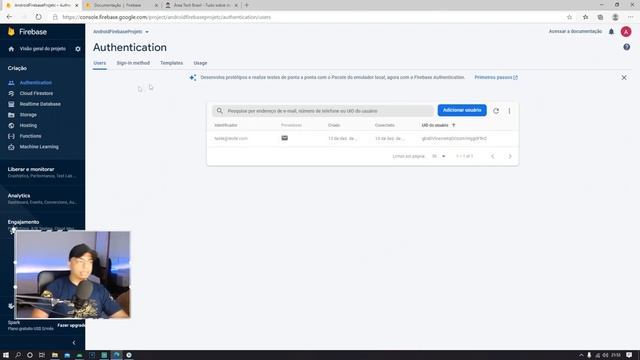Open Realtime Database in the sidebar
The width and height of the screenshot is (640, 360).
pyautogui.click(x=40, y=104)
